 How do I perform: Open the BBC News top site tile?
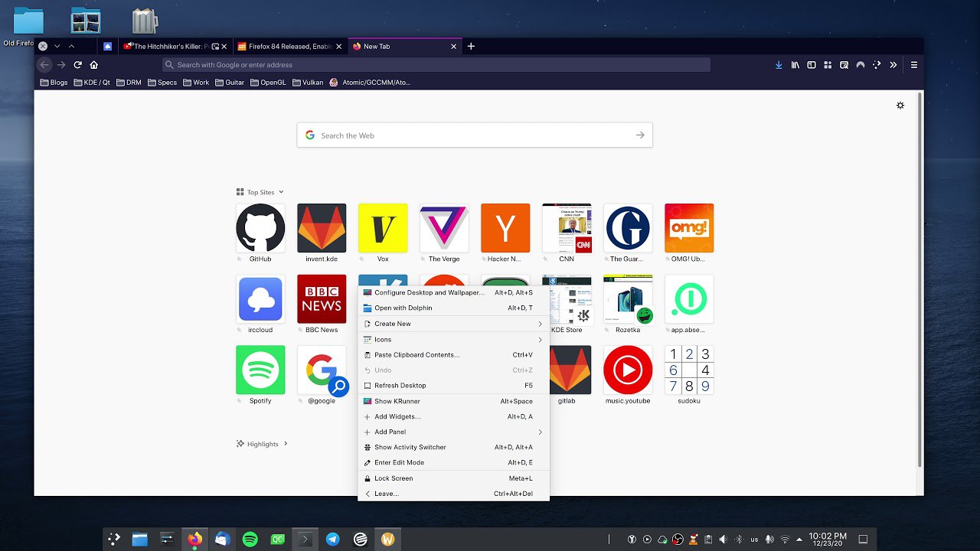[322, 299]
